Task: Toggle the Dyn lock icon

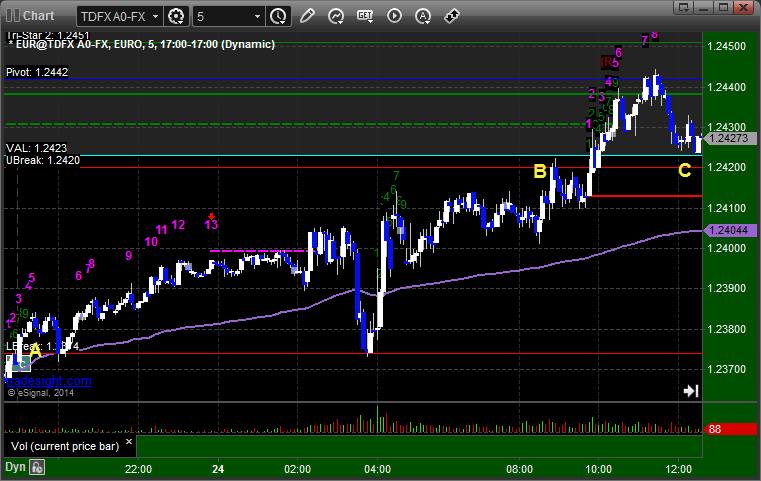Action: (37, 467)
